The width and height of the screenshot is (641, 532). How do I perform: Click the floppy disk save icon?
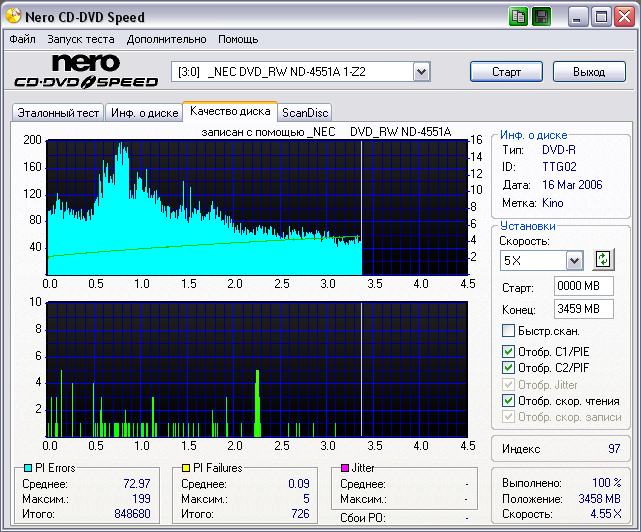click(x=541, y=17)
